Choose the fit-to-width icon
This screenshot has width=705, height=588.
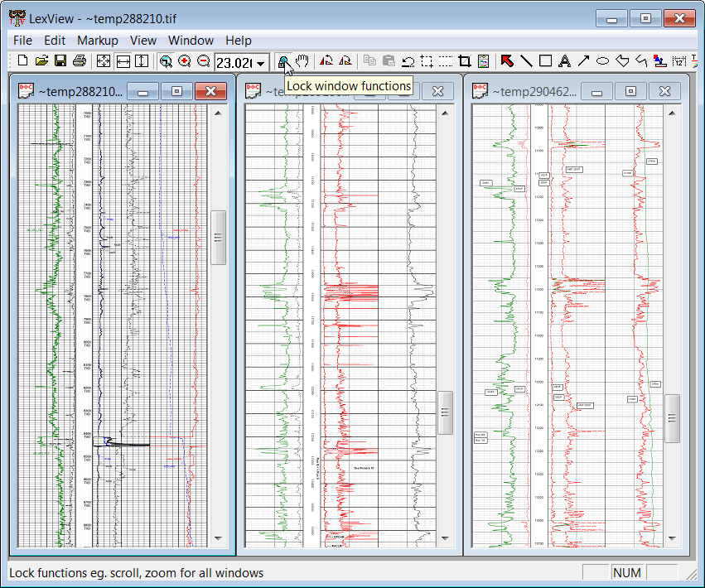tap(123, 61)
